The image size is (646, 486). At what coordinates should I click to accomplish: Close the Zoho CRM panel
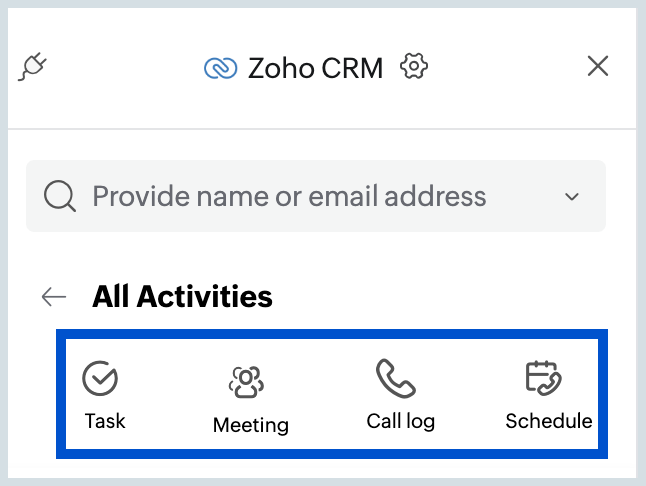pyautogui.click(x=598, y=66)
